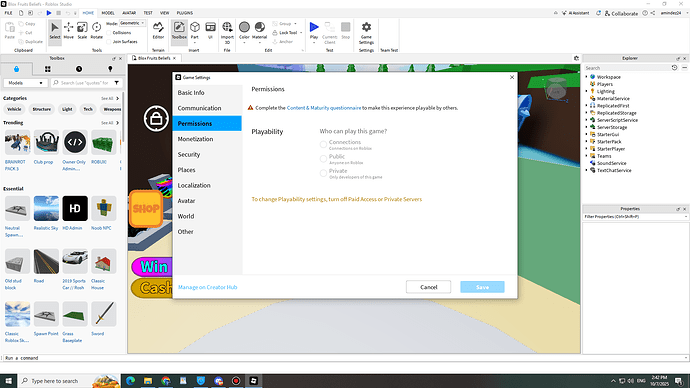Click the Collaborate button
This screenshot has width=690, height=388.
(621, 13)
